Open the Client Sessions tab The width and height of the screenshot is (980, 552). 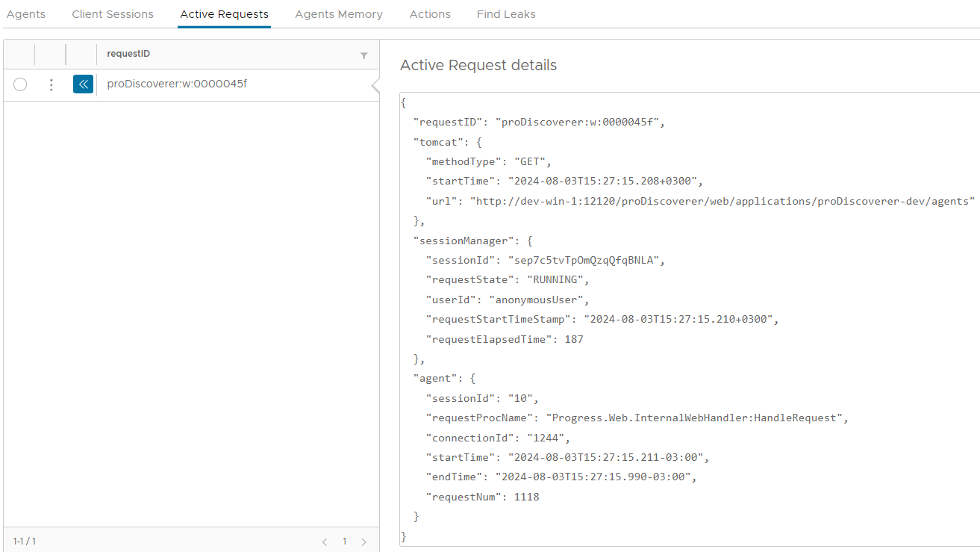(x=113, y=14)
